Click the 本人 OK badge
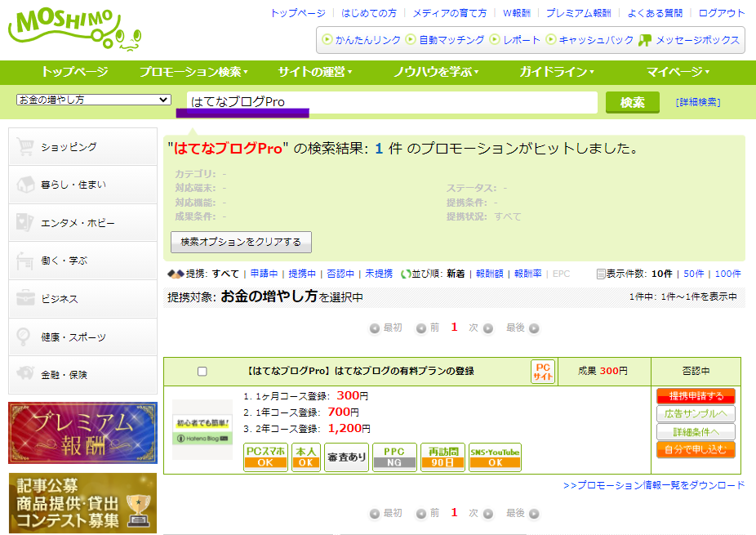The width and height of the screenshot is (756, 535). click(x=305, y=457)
